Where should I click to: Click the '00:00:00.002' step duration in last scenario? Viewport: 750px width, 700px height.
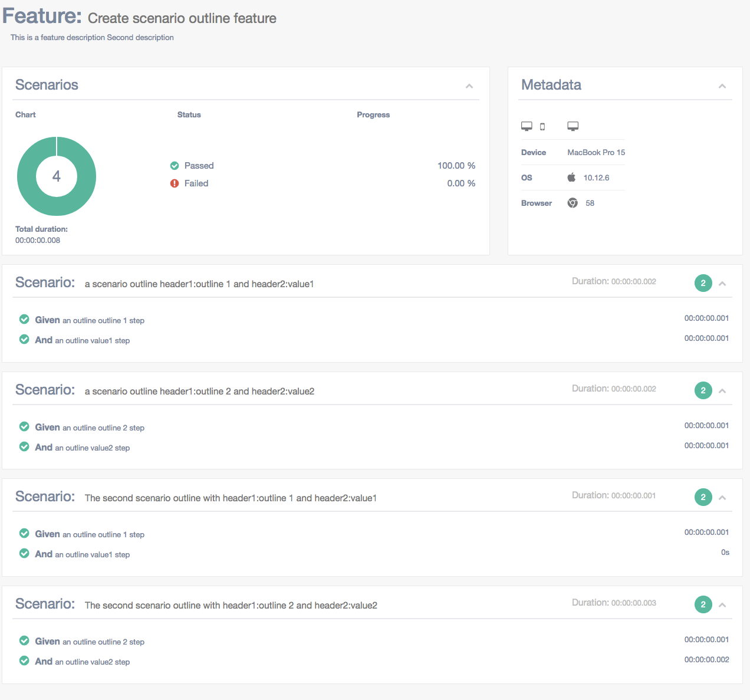pos(706,660)
